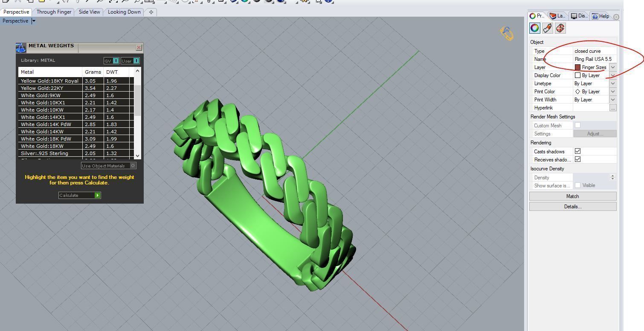This screenshot has width=644, height=331.
Task: Click the Hyperlink ellipsis button
Action: [613, 108]
